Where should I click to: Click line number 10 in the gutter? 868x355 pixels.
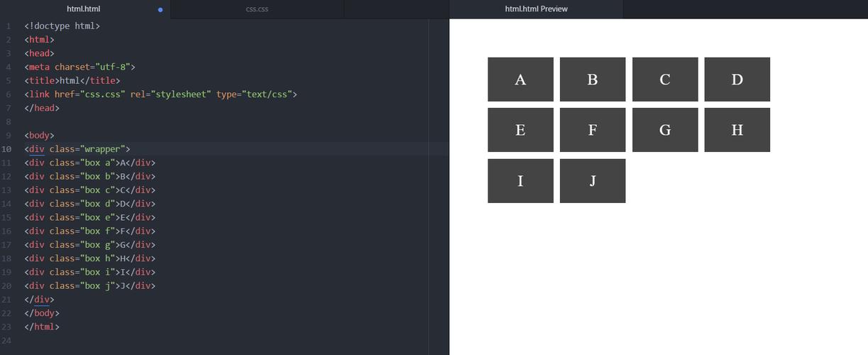point(7,149)
